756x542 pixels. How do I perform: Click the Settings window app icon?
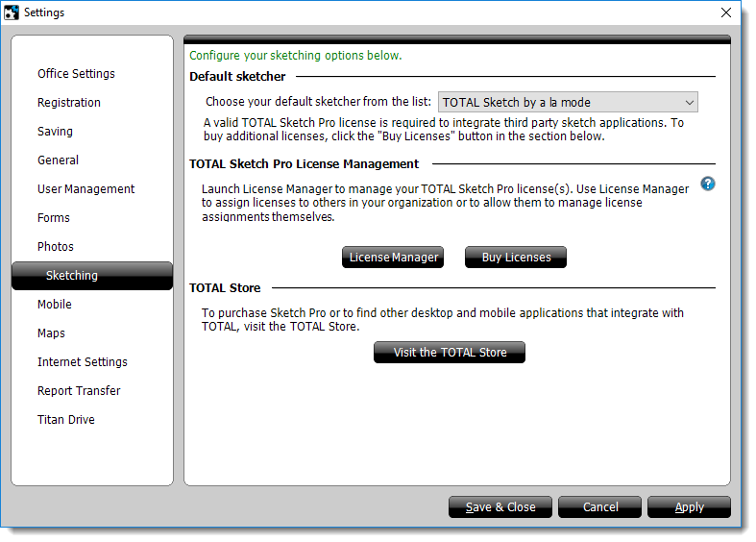[x=12, y=12]
